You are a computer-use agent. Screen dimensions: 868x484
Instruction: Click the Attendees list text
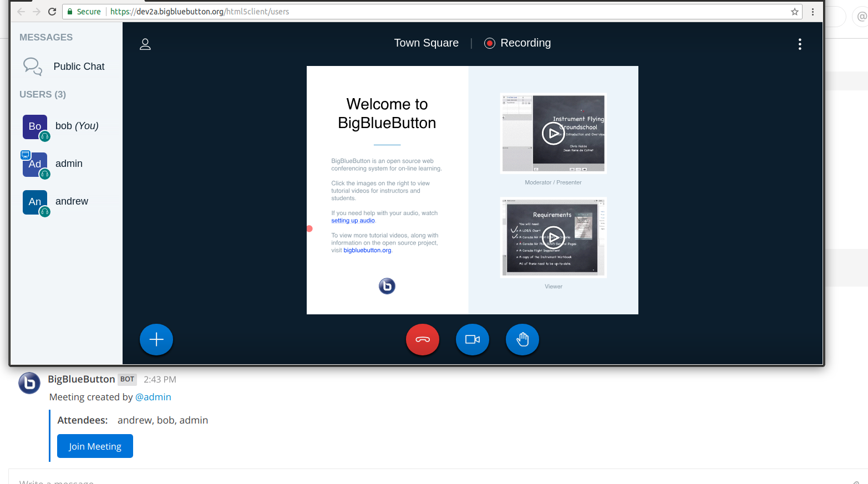(x=163, y=420)
